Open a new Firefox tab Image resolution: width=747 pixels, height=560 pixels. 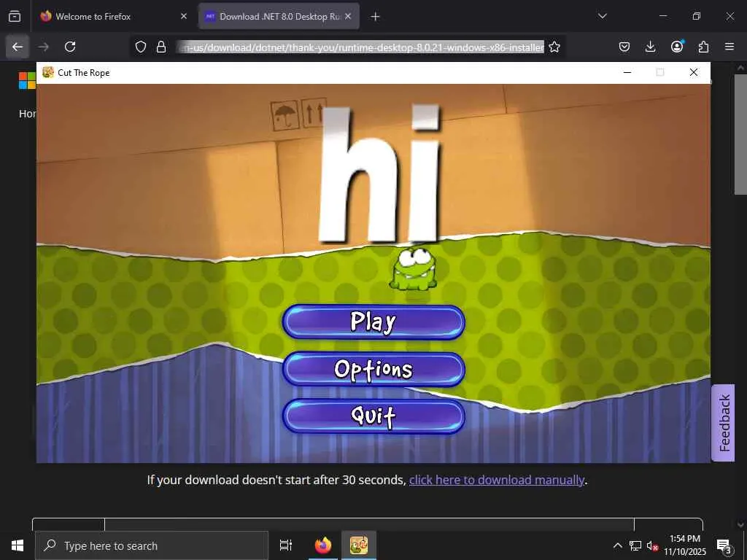(376, 17)
